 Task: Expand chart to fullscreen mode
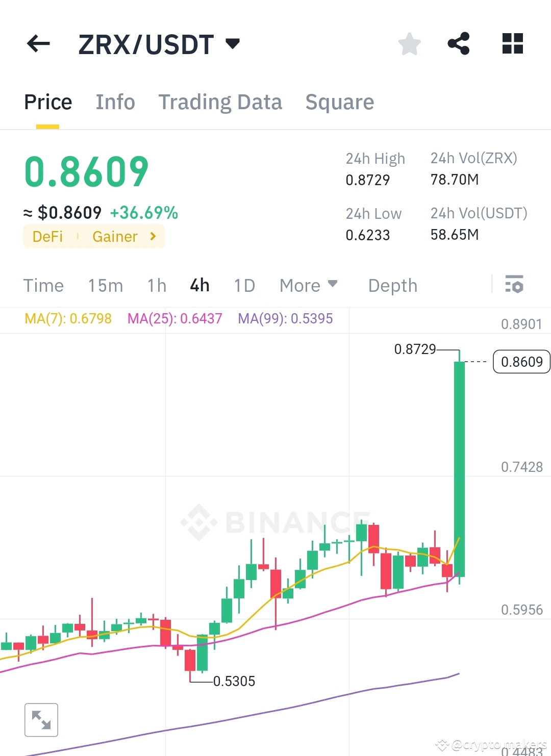point(41,720)
